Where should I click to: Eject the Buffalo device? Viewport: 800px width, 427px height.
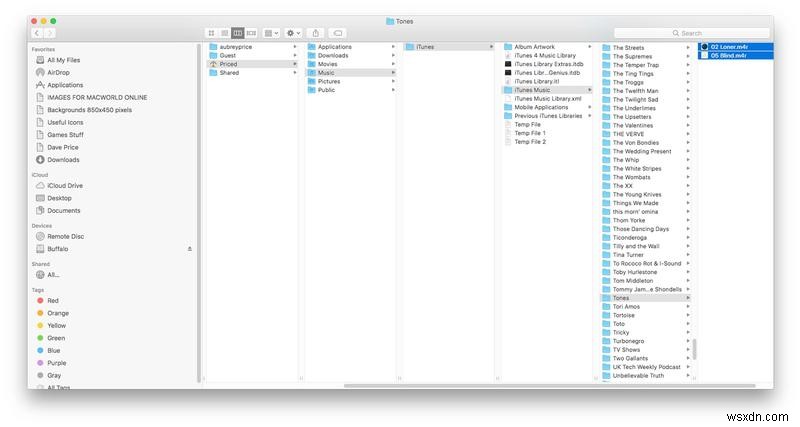tap(189, 248)
